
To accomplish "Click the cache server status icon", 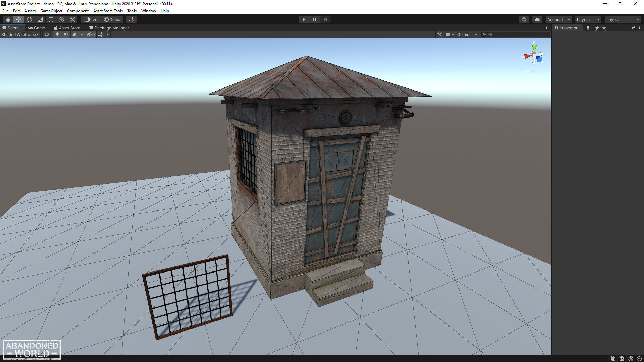I will [x=622, y=358].
